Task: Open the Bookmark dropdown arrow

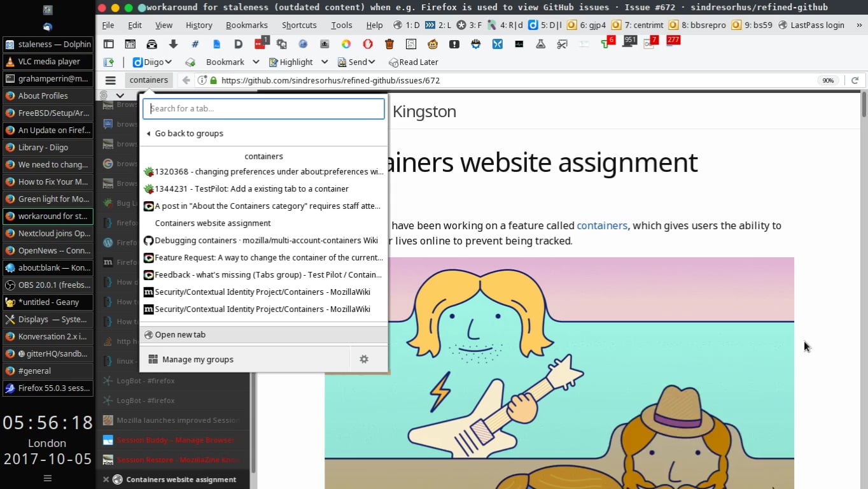Action: (256, 62)
